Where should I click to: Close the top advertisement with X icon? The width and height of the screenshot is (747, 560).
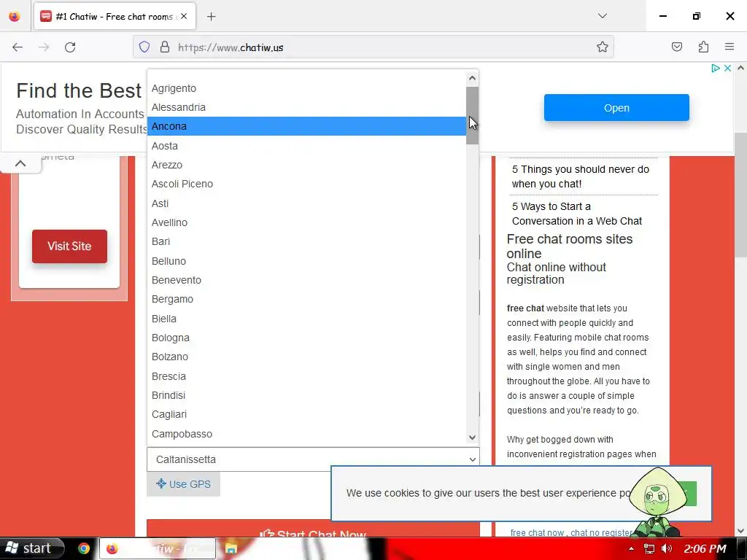pos(727,68)
